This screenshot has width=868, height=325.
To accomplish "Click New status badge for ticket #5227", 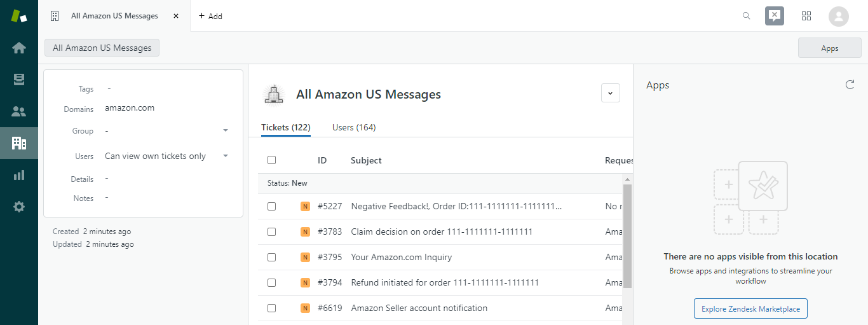I will (305, 206).
